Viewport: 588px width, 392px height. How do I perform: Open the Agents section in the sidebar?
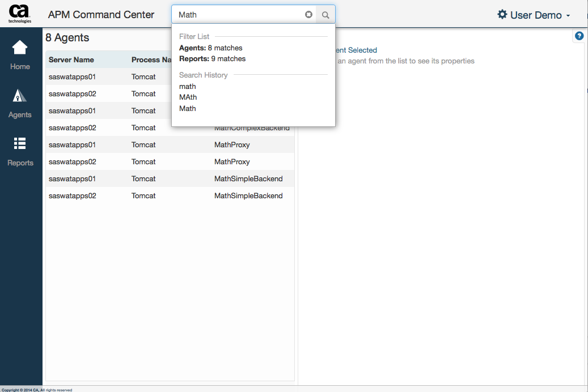(20, 104)
